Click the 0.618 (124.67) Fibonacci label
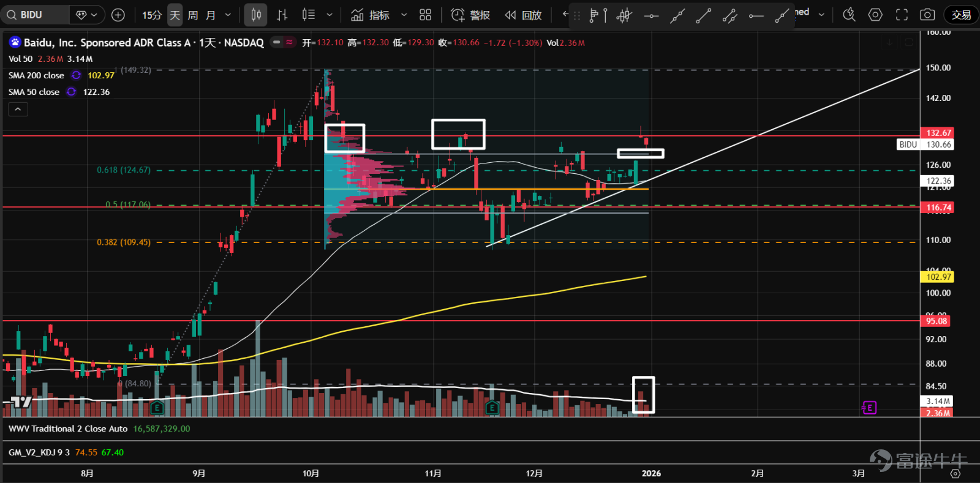The image size is (980, 483). [x=124, y=170]
